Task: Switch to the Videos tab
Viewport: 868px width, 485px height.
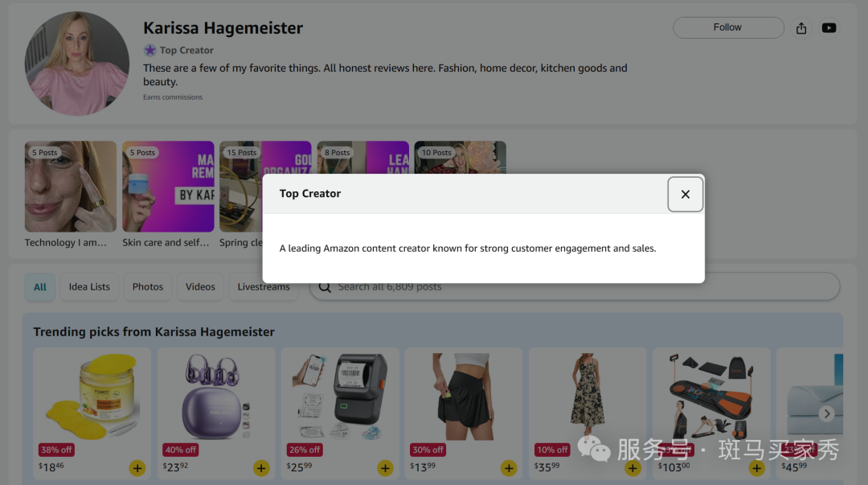Action: pyautogui.click(x=200, y=286)
